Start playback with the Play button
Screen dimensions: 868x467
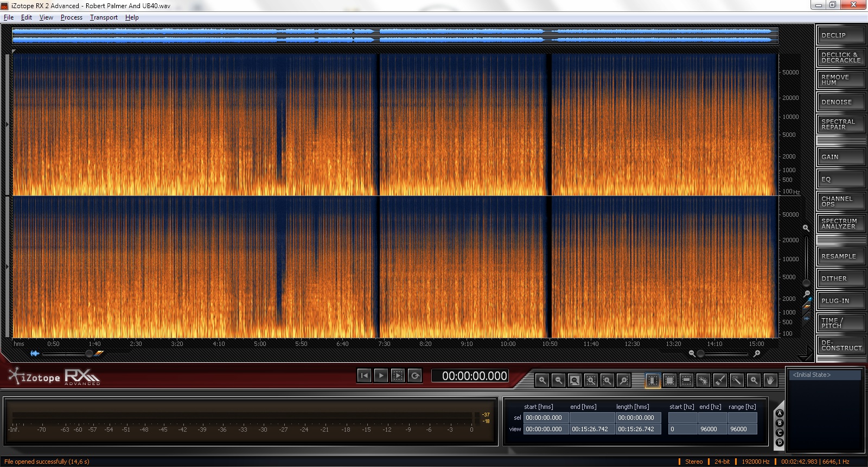(x=381, y=375)
